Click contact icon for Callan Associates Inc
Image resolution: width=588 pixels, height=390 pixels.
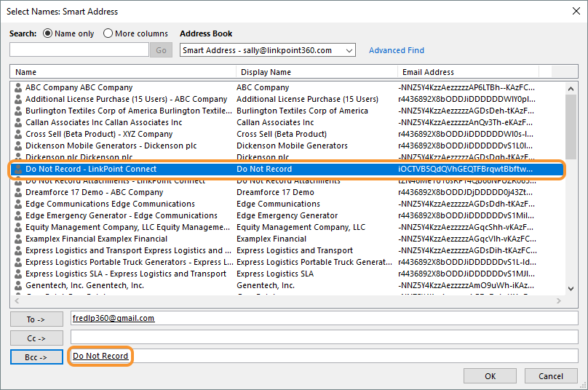pos(18,123)
